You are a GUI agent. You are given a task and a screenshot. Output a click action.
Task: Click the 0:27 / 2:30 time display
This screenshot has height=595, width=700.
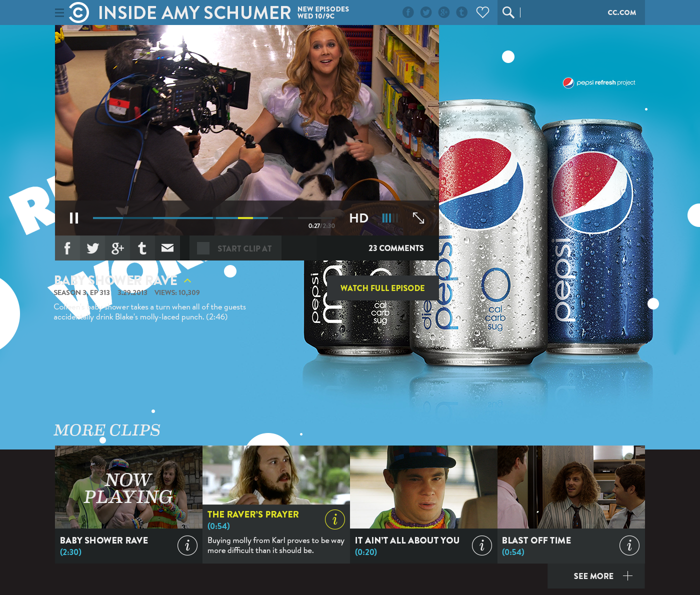click(321, 226)
